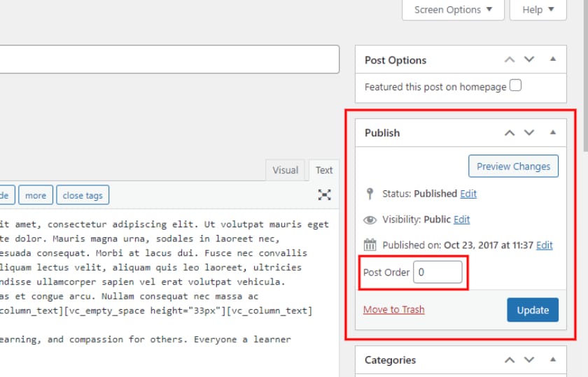Click the Update button
This screenshot has width=588, height=377.
(x=533, y=309)
